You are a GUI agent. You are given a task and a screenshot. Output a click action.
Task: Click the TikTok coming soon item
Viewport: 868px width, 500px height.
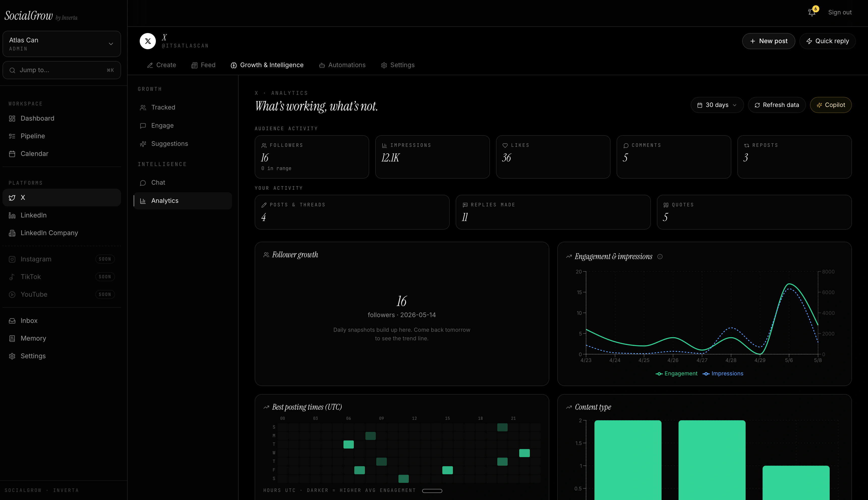(x=62, y=277)
